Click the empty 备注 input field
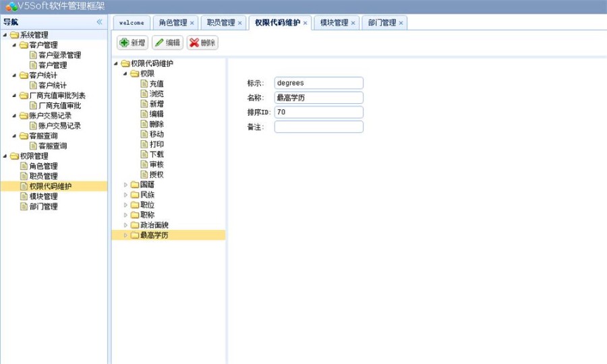This screenshot has height=364, width=607. click(318, 127)
